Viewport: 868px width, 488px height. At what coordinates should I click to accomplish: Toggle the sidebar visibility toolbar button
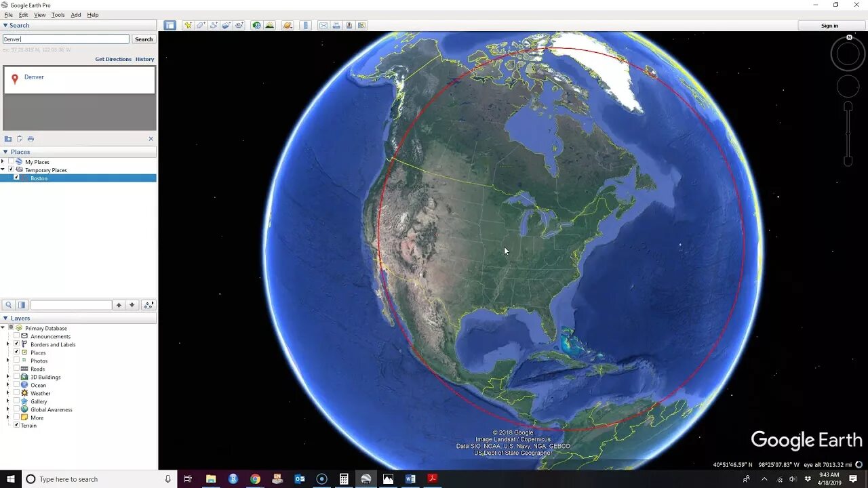tap(170, 25)
